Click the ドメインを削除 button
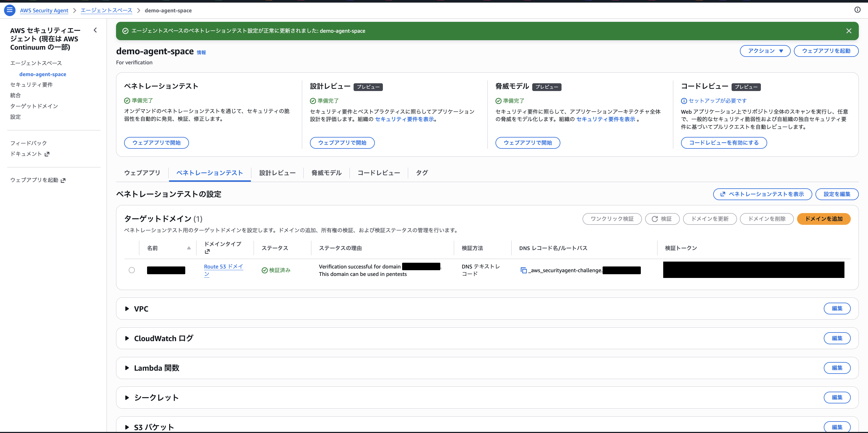Screen dimensions: 868x433 (767, 219)
